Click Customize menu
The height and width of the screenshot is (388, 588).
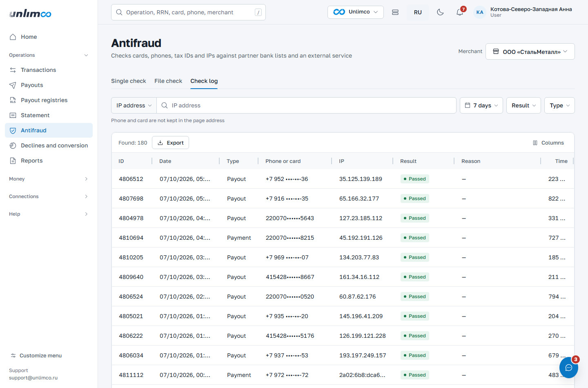pos(36,355)
